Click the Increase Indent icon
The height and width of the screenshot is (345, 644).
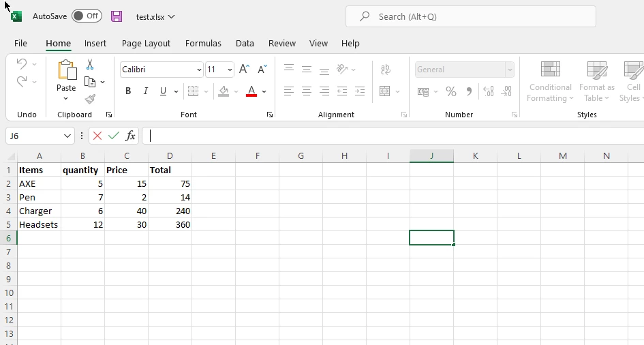click(360, 91)
